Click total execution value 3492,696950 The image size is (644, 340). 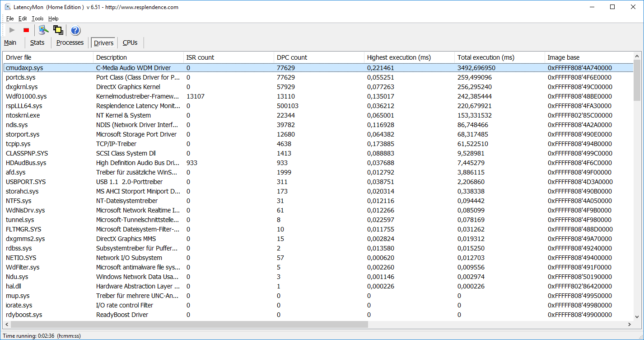pos(476,68)
